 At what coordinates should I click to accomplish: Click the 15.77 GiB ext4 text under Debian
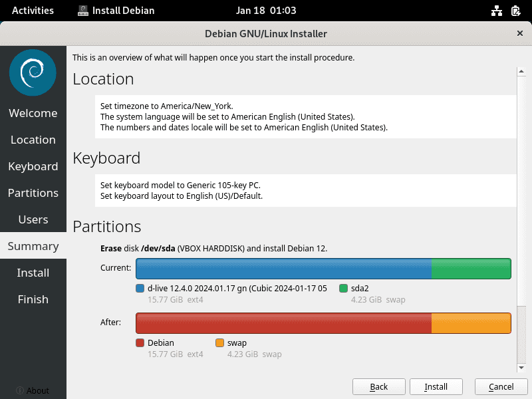(176, 354)
